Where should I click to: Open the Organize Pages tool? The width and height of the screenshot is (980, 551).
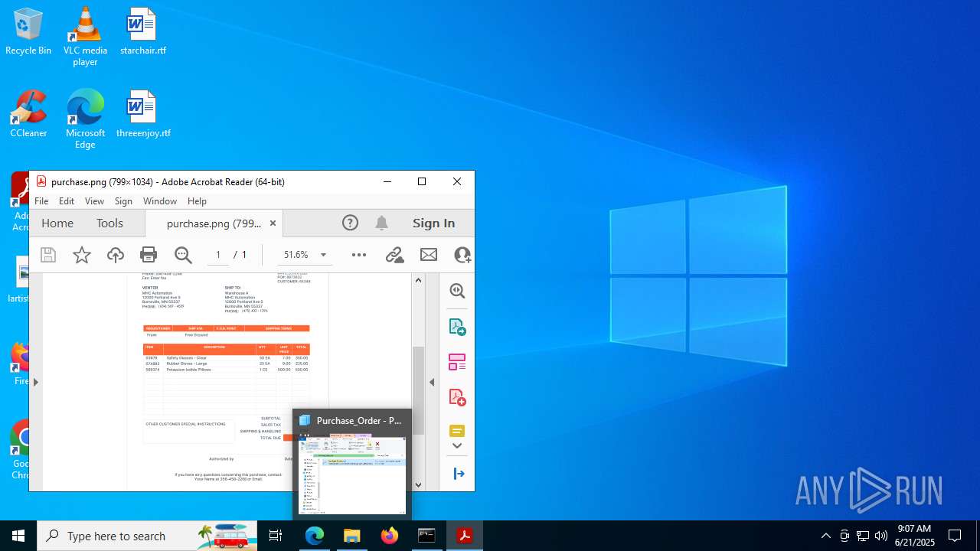point(457,362)
